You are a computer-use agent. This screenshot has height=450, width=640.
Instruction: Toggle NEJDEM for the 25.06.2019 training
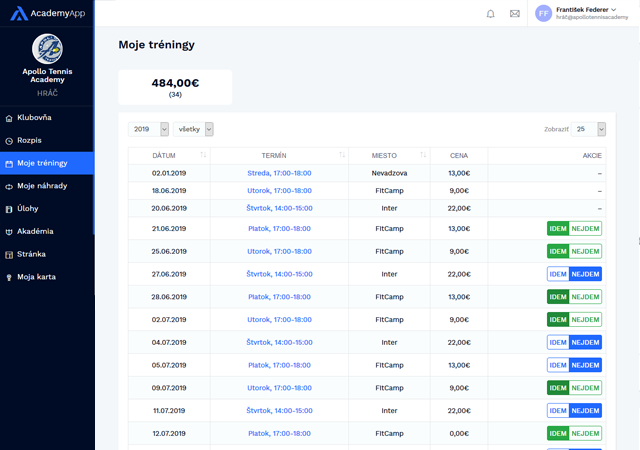pyautogui.click(x=586, y=251)
